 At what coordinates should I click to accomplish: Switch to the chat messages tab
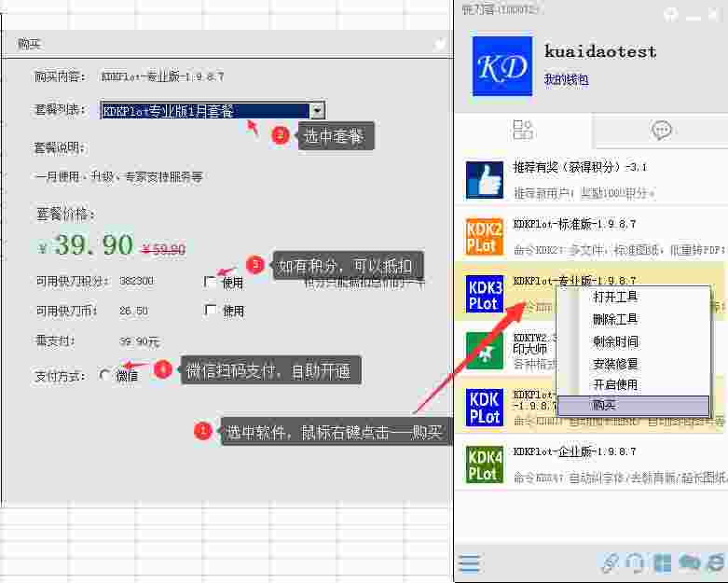pyautogui.click(x=662, y=130)
